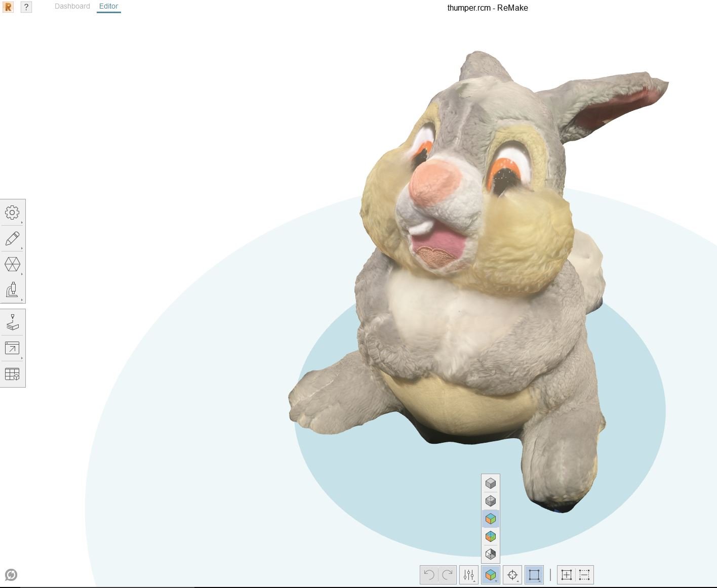Open the Settings gear tool menu
Viewport: 717px width, 588px height.
coord(12,213)
